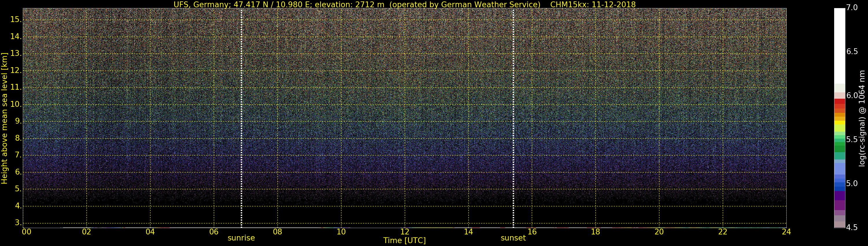868x246 pixels.
Task: Pick the yellow band on the colorbar
Action: pyautogui.click(x=839, y=123)
